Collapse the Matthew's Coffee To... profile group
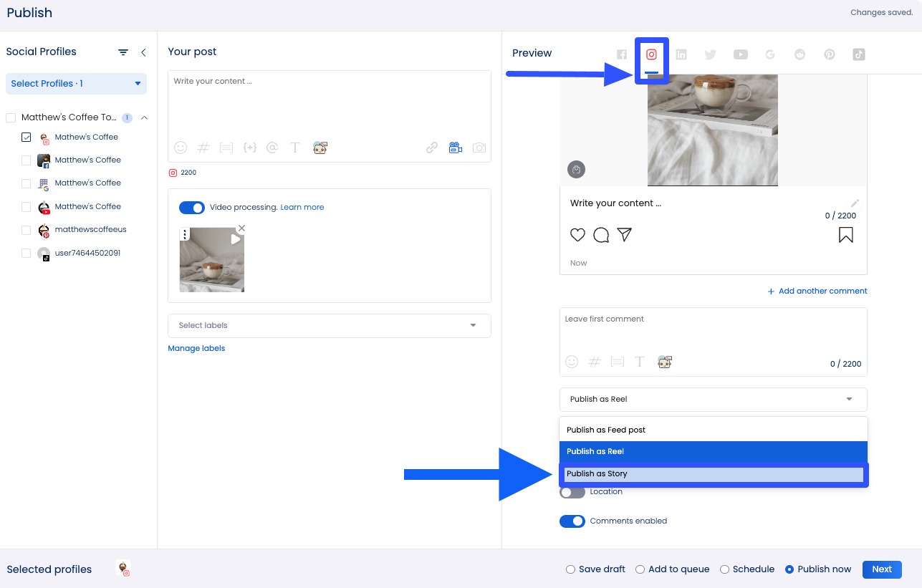Screen dimensions: 922x588 (144, 117)
